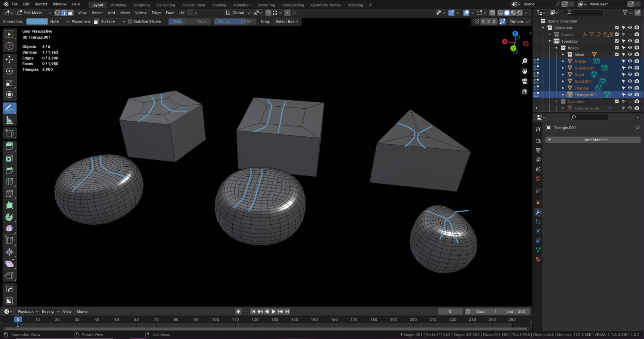Click the zoom view magnifier gizmo
644x339 pixels.
[x=524, y=61]
